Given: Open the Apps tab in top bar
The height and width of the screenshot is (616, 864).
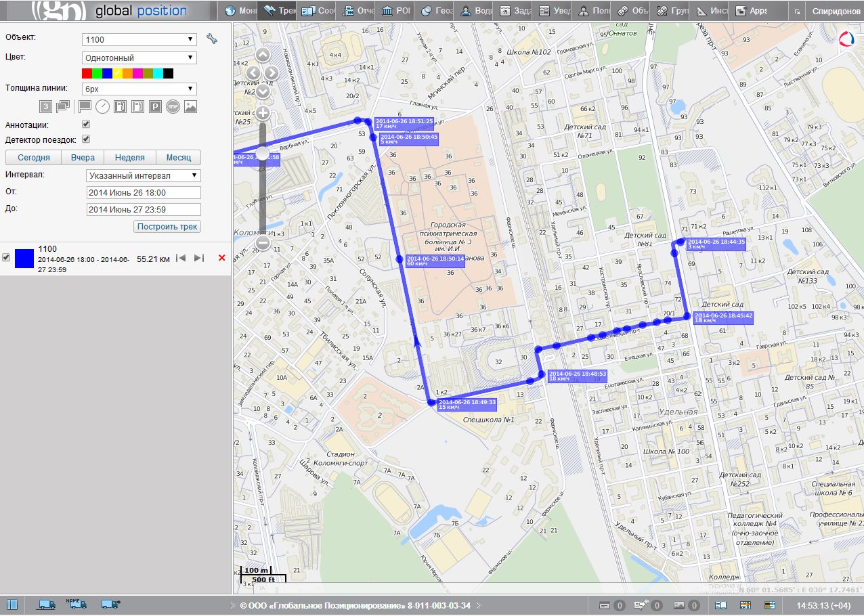Looking at the screenshot, I should pos(752,11).
